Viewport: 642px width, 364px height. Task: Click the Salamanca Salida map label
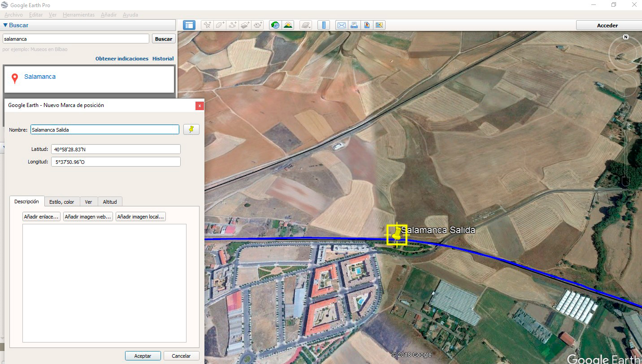click(438, 230)
